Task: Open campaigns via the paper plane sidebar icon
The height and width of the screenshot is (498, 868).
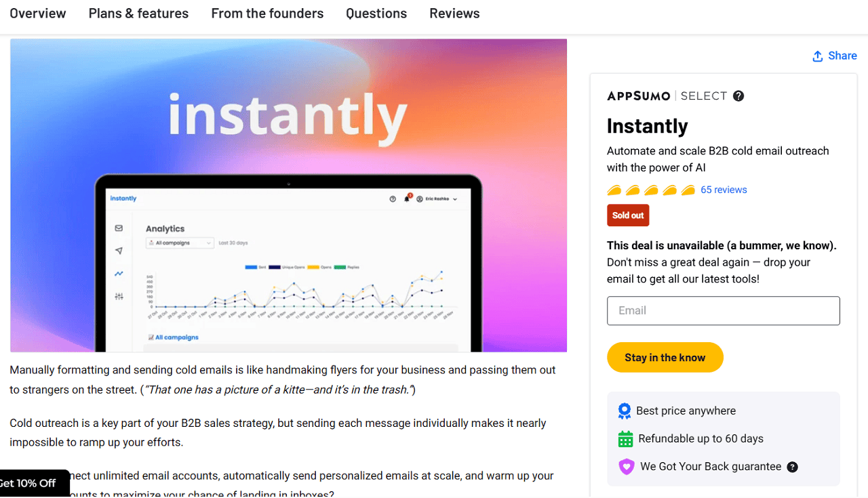Action: (x=118, y=251)
